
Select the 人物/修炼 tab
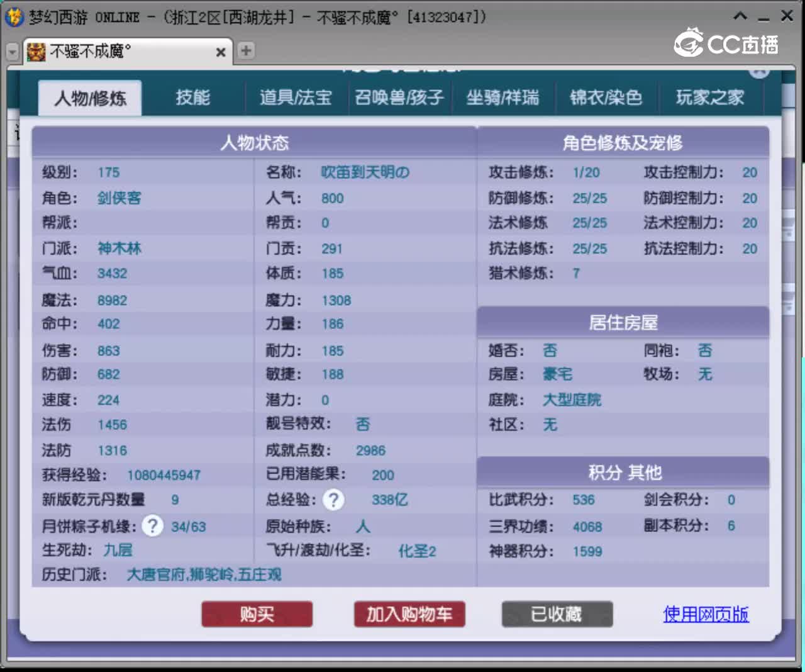[90, 98]
